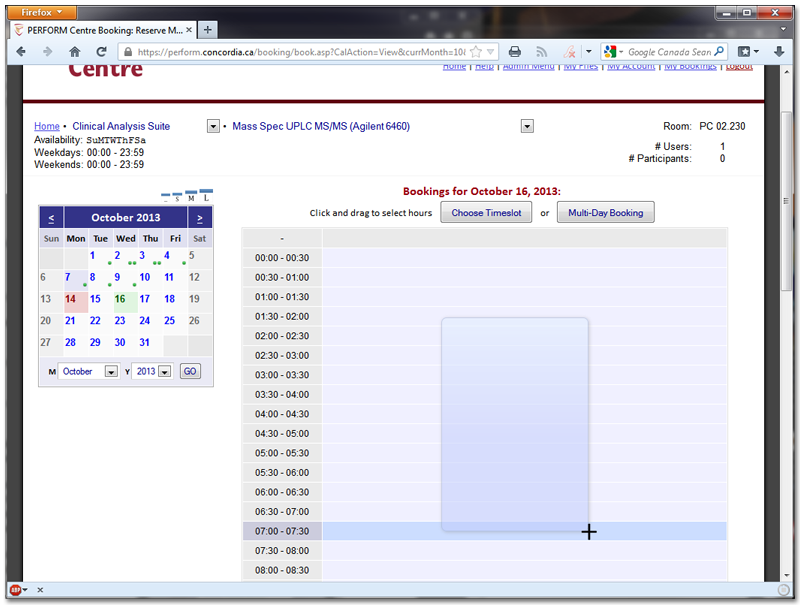Close the PERFORM Centre Booking tab
This screenshot has width=800, height=605.
(189, 30)
